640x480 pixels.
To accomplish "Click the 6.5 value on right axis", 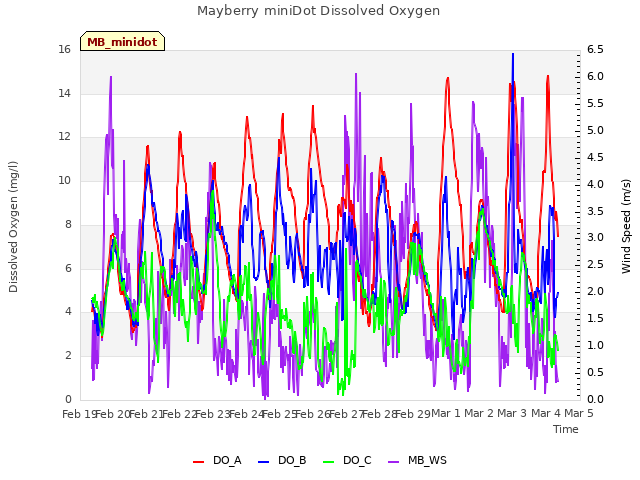I will (595, 49).
